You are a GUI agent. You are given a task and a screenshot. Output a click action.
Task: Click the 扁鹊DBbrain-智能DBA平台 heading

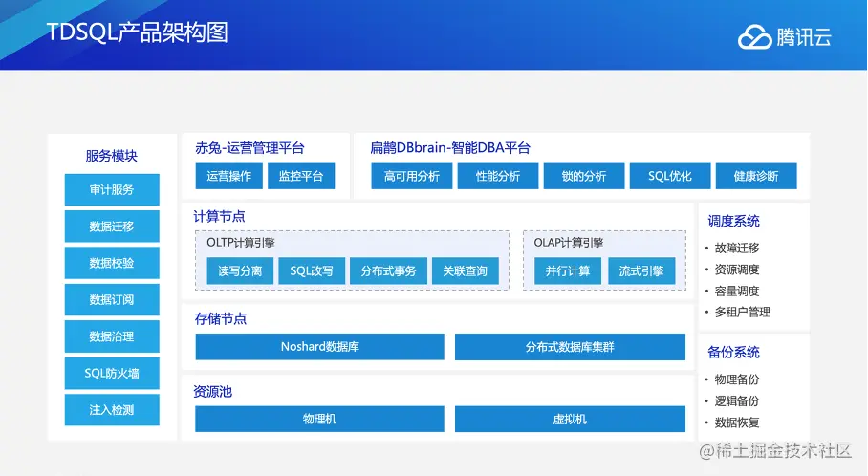click(x=450, y=148)
